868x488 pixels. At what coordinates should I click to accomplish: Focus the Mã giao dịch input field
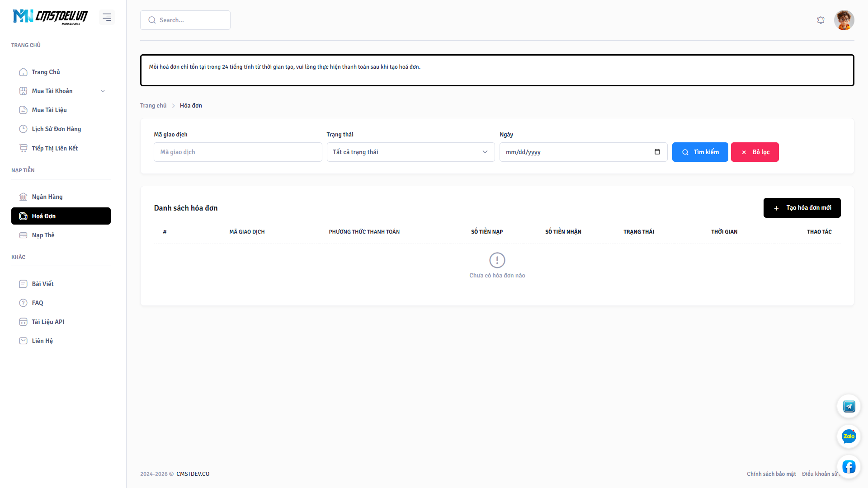pos(237,152)
